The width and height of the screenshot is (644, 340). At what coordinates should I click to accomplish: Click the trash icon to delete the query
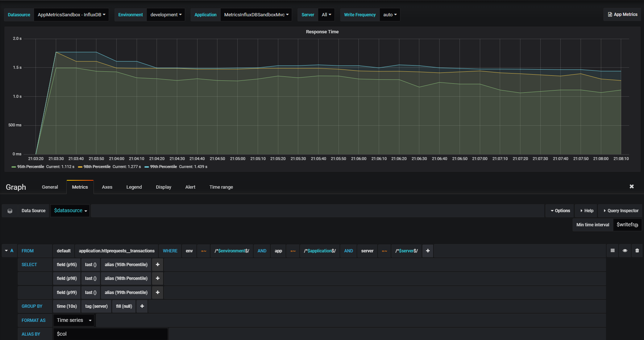[x=637, y=251]
